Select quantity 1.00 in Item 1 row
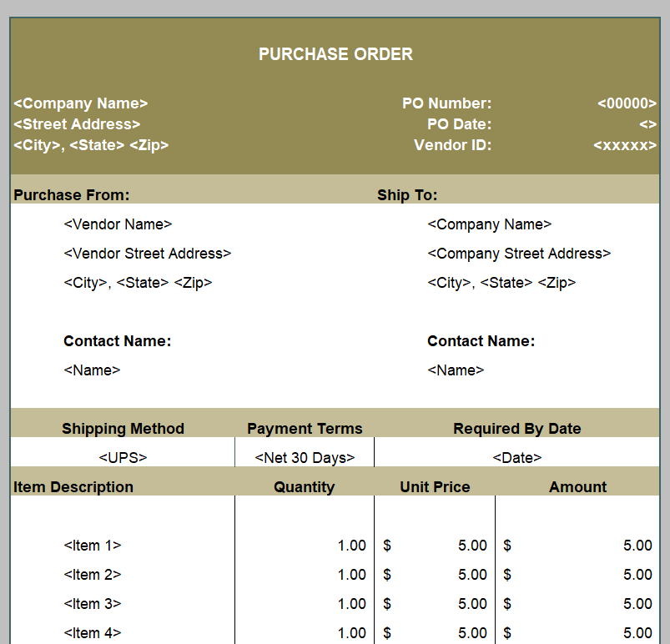Viewport: 670px width, 644px height. pos(351,546)
